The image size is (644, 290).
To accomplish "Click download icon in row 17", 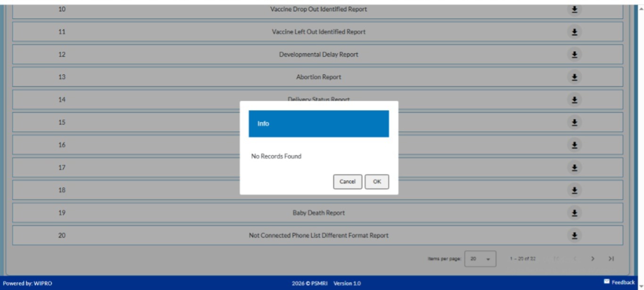I will click(574, 168).
